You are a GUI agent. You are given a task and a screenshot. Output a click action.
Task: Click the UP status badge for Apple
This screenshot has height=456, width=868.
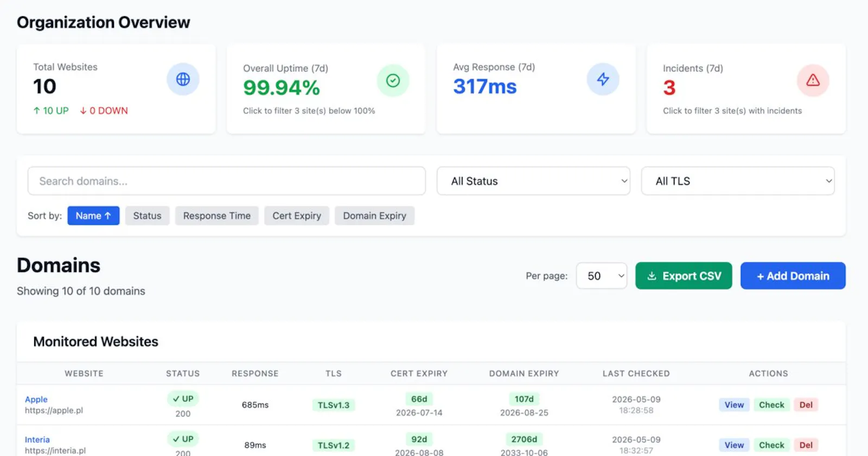click(183, 398)
